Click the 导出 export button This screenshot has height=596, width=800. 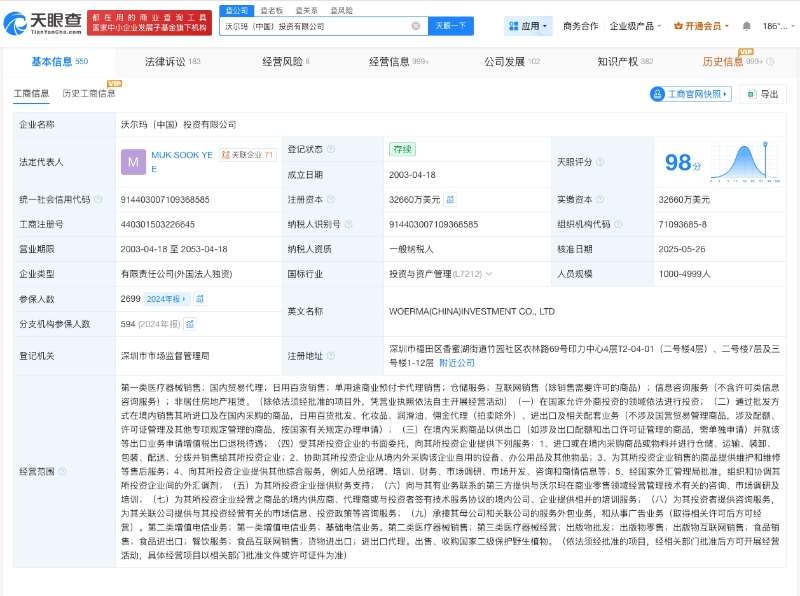pyautogui.click(x=763, y=94)
